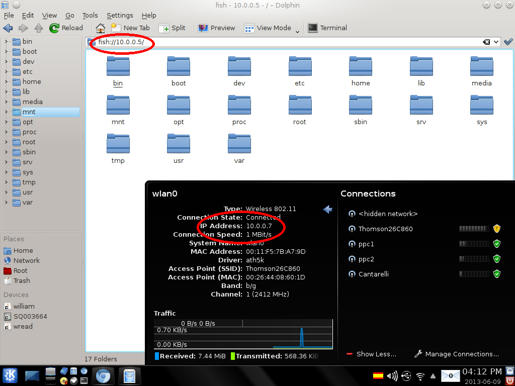Select the root folder in main view
Image resolution: width=515 pixels, height=386 pixels.
point(300,110)
